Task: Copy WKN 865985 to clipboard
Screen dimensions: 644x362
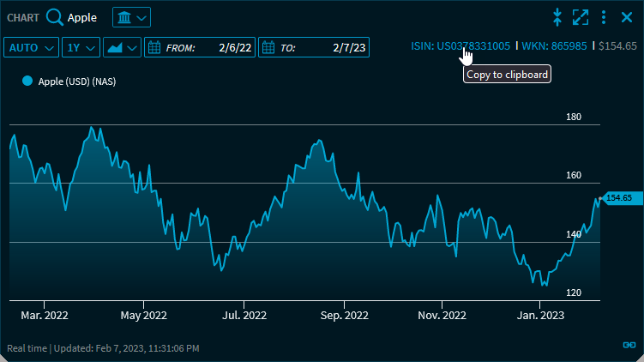Action: pyautogui.click(x=554, y=45)
